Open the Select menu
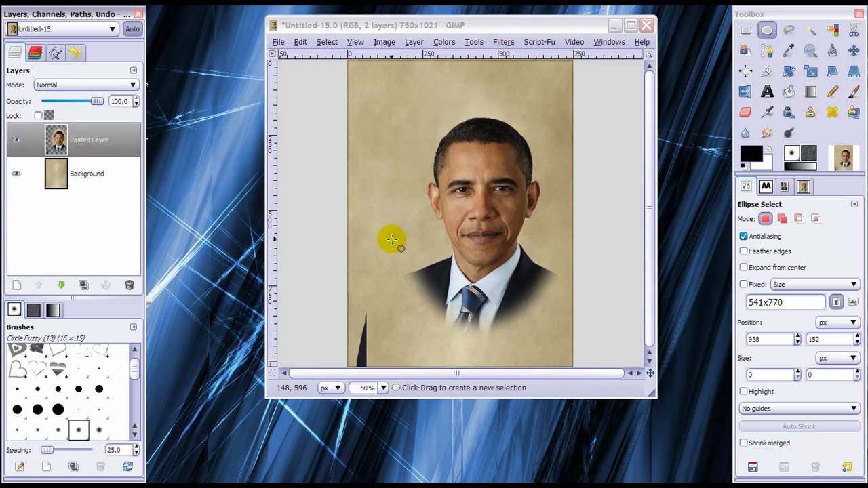Image resolution: width=868 pixels, height=488 pixels. 327,42
